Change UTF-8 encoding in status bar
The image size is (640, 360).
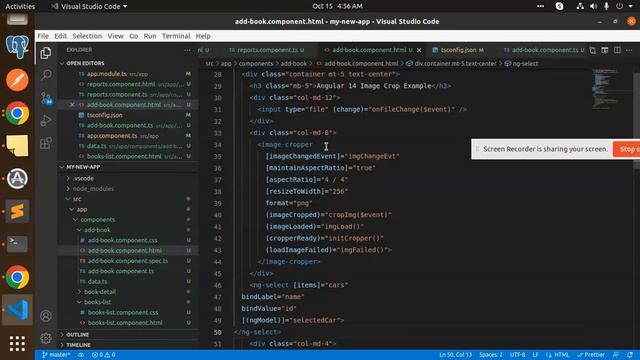click(518, 355)
